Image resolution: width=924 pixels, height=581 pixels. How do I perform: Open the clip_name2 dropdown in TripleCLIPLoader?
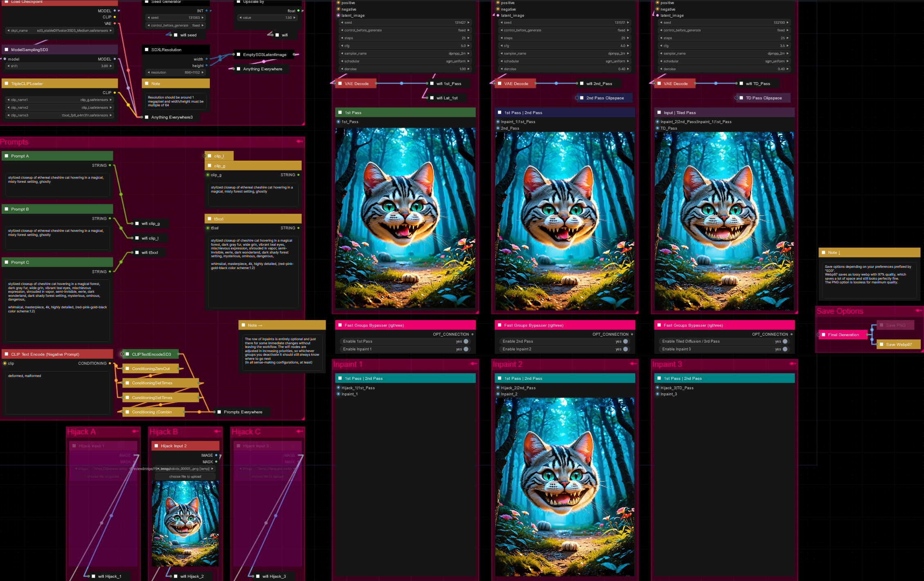pyautogui.click(x=59, y=108)
